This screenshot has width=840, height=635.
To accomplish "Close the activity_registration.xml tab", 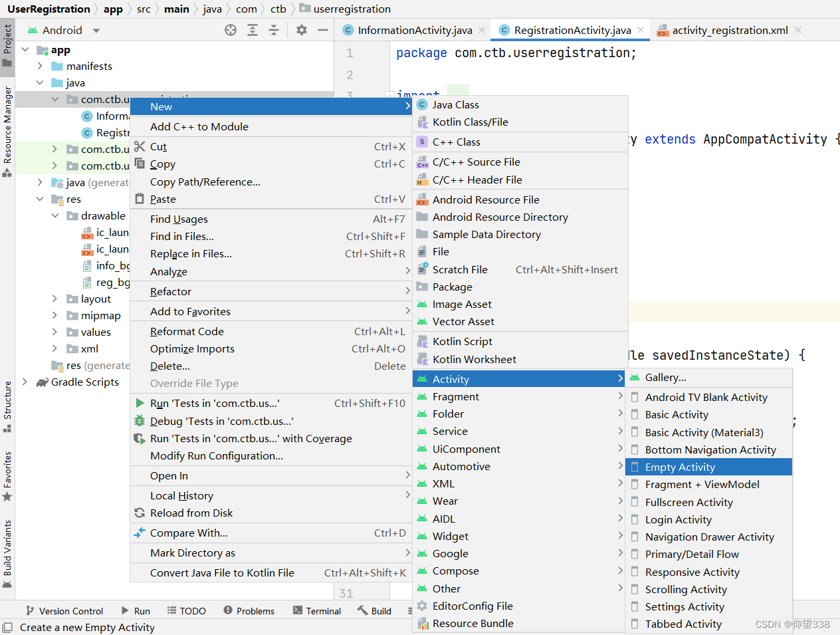I will click(x=798, y=30).
